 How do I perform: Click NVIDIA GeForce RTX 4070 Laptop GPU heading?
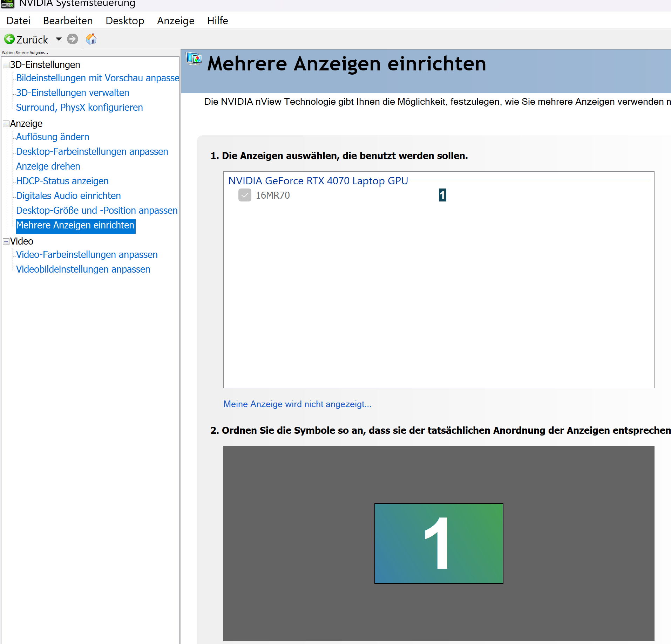[318, 181]
